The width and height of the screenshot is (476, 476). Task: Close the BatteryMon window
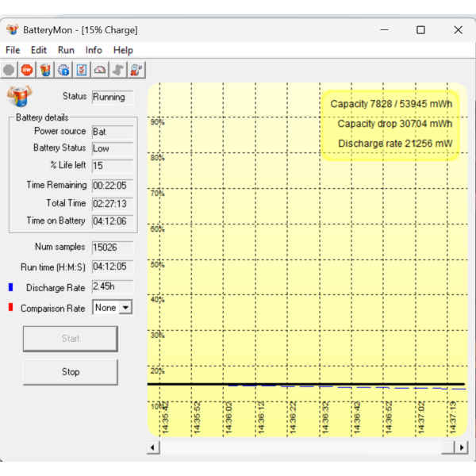(x=458, y=30)
